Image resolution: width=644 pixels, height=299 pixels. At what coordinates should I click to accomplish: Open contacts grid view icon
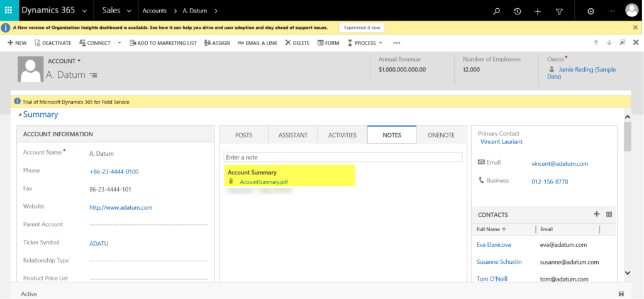click(x=609, y=214)
